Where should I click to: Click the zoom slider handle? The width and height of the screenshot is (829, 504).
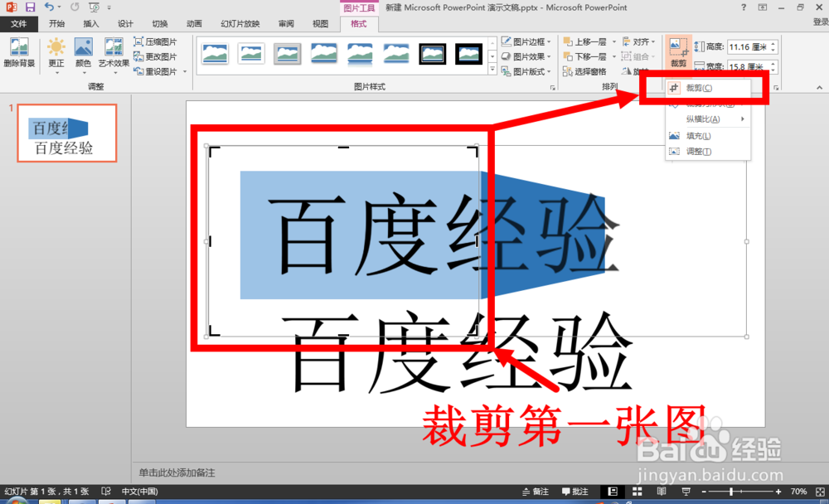click(731, 492)
